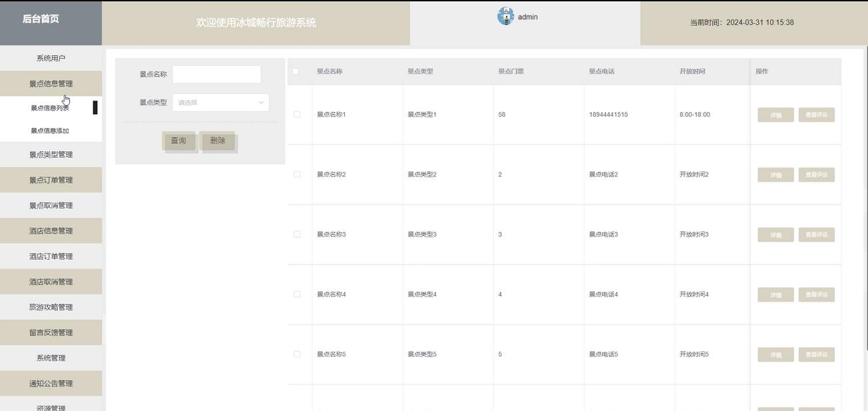Viewport: 868px width, 411px height.
Task: Open 详情 for 景点名称1
Action: pyautogui.click(x=775, y=115)
